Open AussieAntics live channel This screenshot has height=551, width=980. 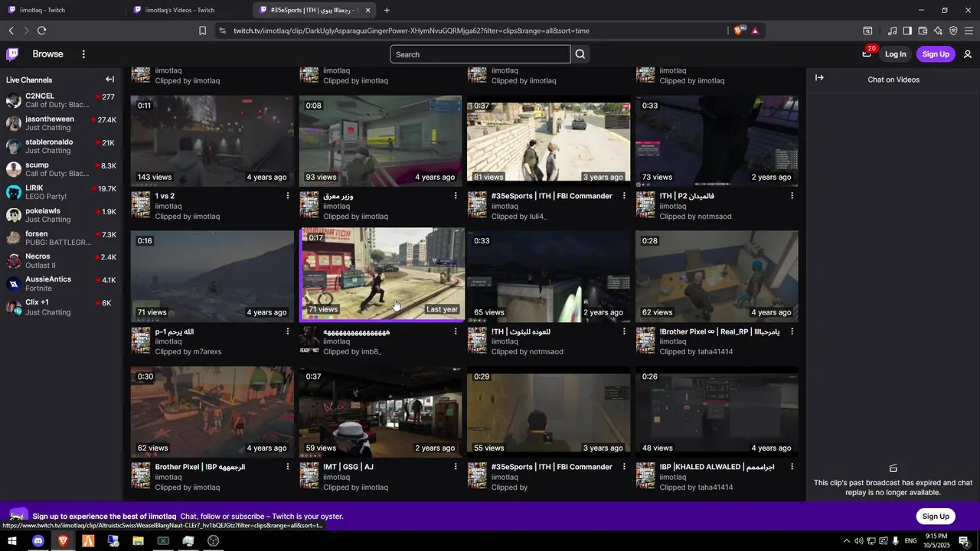(60, 284)
